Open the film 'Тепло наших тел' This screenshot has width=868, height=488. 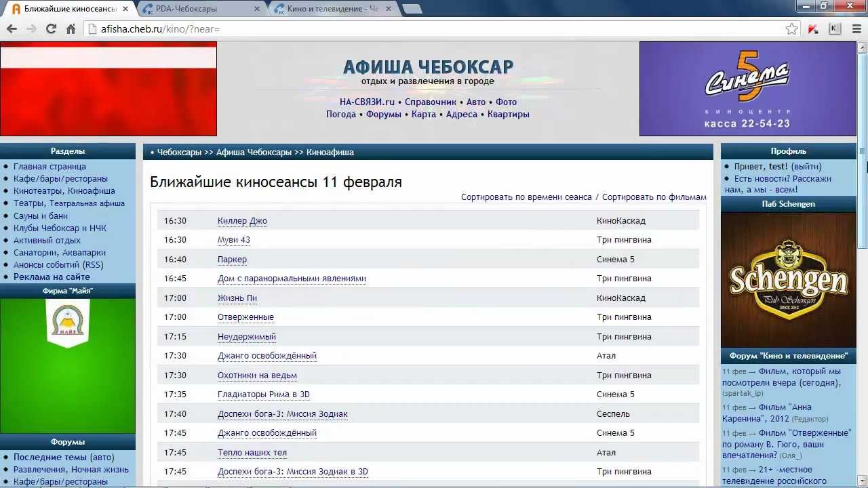pyautogui.click(x=252, y=453)
